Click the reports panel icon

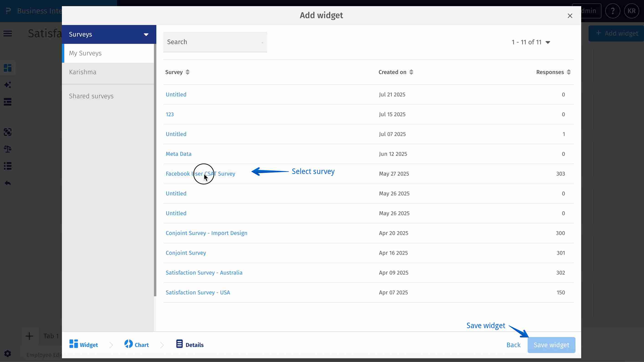[x=8, y=102]
